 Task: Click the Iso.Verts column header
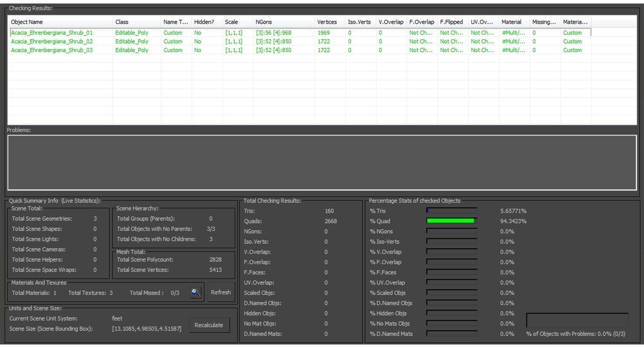coord(361,22)
